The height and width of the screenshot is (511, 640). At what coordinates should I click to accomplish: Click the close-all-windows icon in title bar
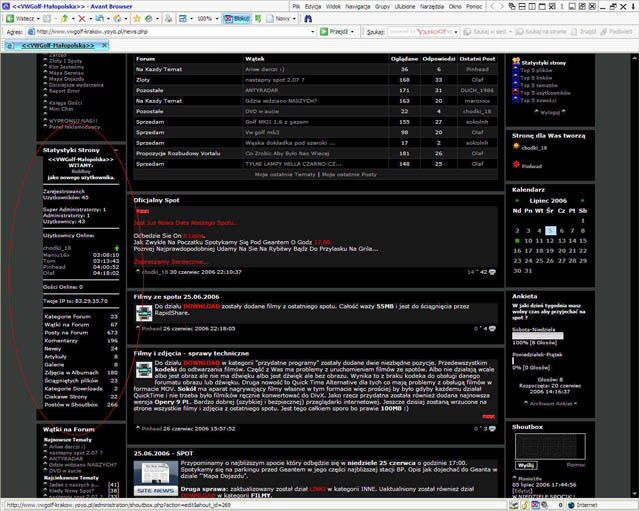552,7
